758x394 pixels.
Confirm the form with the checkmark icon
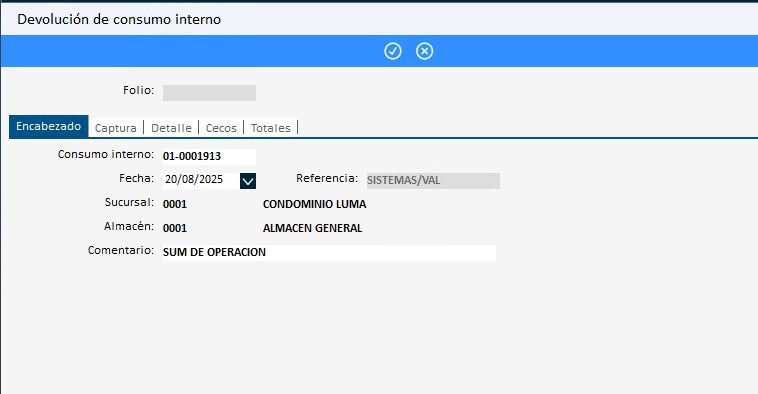click(x=393, y=51)
